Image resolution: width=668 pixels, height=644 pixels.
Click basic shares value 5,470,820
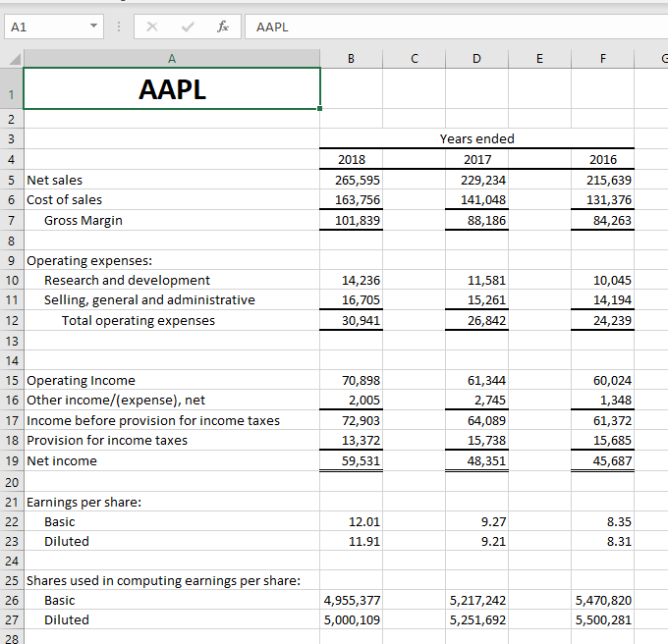[x=602, y=600]
